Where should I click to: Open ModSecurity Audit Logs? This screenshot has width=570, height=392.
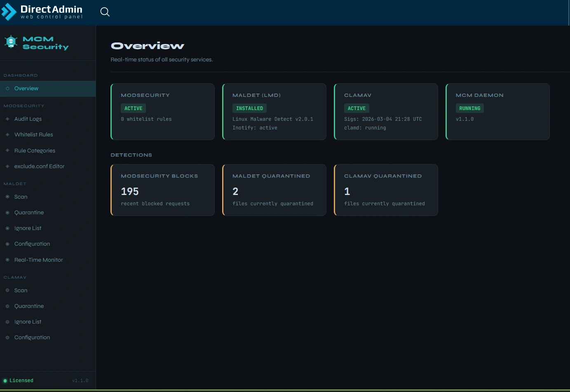tap(48, 119)
